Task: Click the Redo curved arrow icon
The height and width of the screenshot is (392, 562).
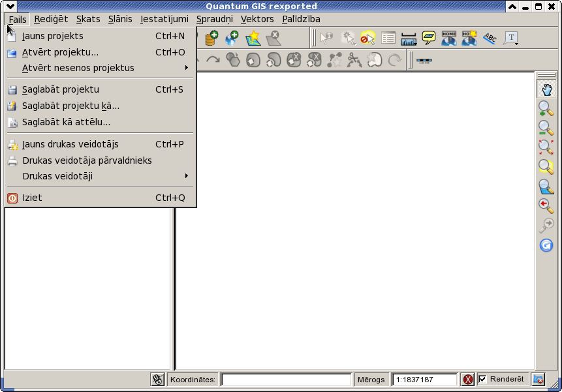Action: 213,60
